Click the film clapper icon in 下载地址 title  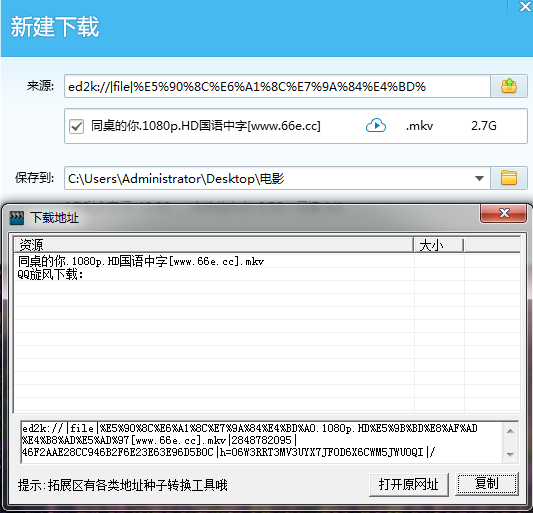pos(17,218)
